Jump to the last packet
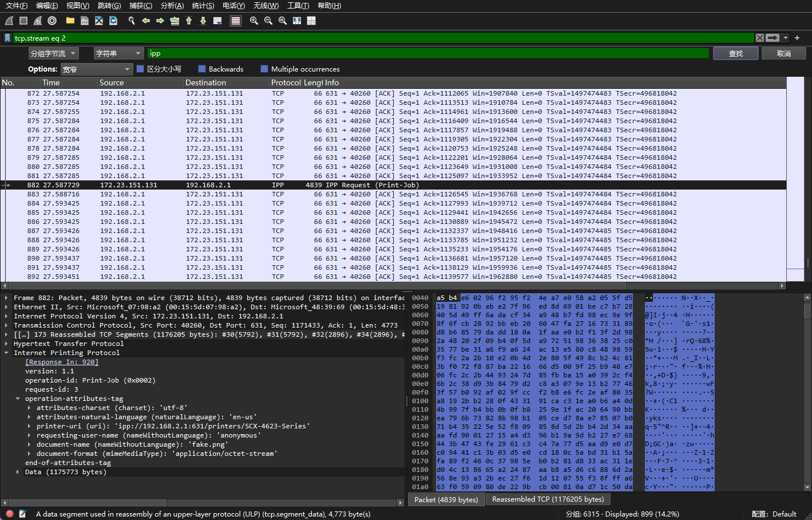 [x=203, y=21]
